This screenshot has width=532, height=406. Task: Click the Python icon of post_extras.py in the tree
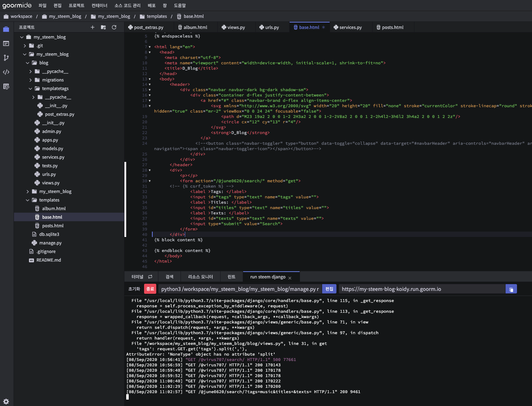click(x=40, y=114)
